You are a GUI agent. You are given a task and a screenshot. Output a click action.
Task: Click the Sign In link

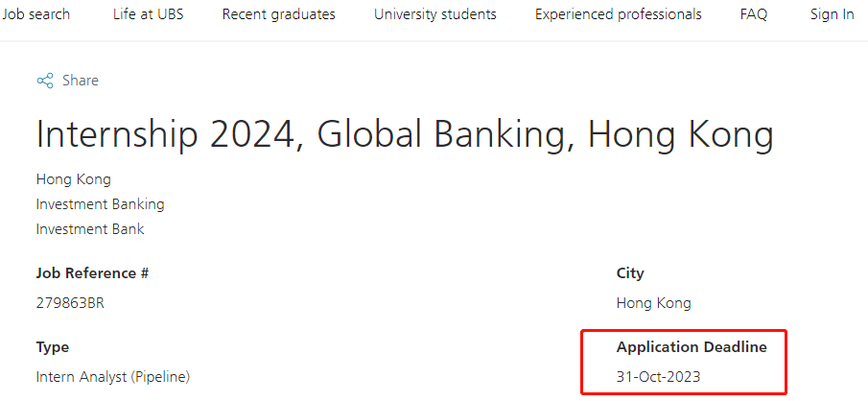[x=832, y=14]
